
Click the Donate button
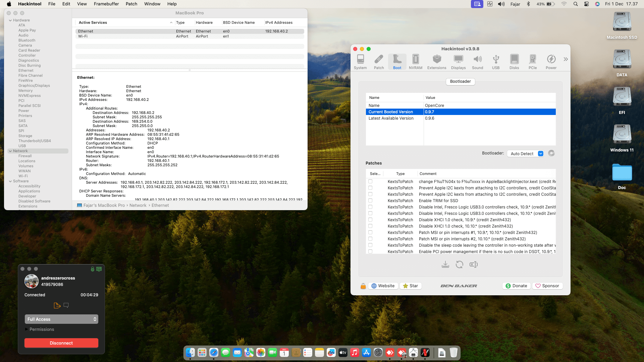click(516, 286)
